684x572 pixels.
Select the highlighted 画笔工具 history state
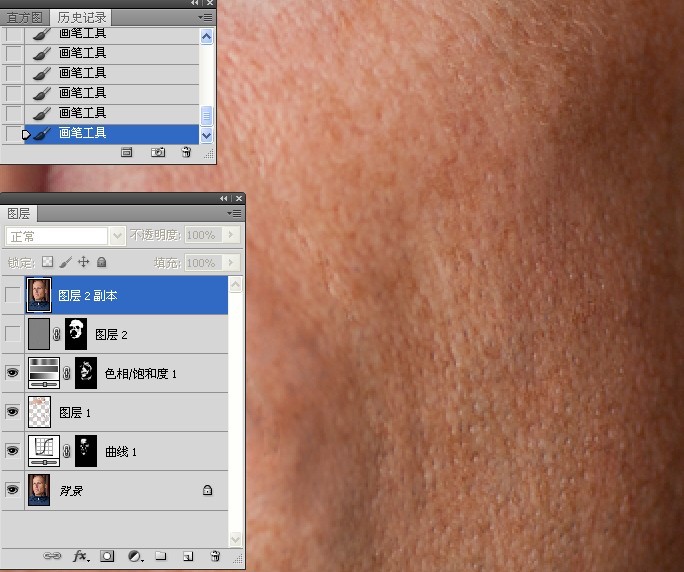coord(111,133)
